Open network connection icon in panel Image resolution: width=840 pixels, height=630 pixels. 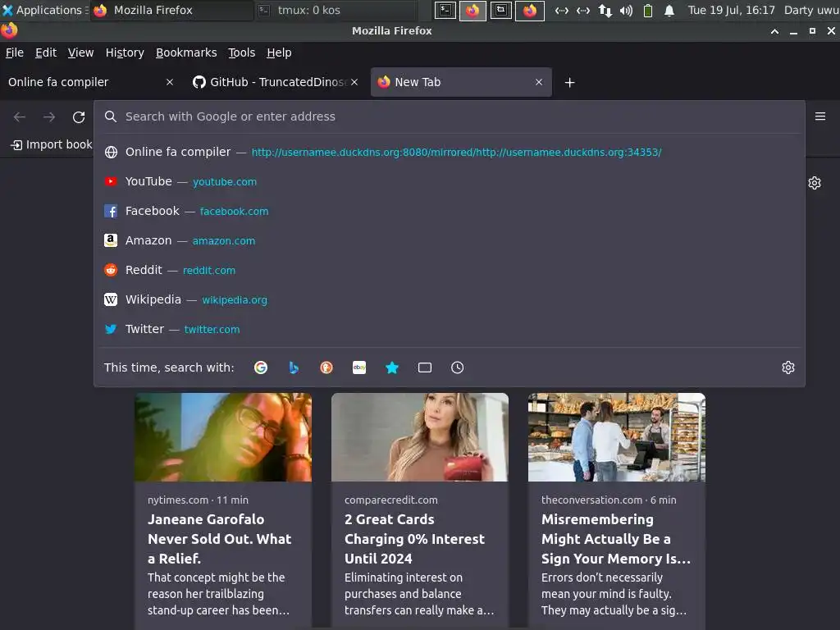605,10
